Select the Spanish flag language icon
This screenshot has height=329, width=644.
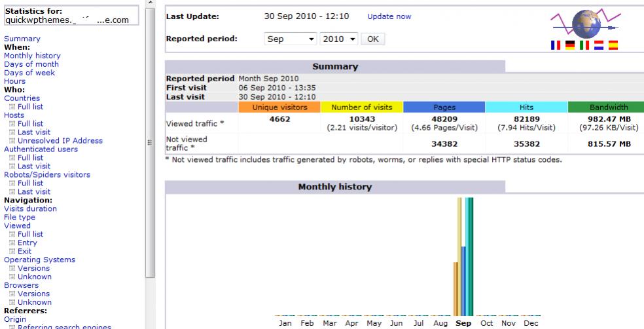[613, 45]
